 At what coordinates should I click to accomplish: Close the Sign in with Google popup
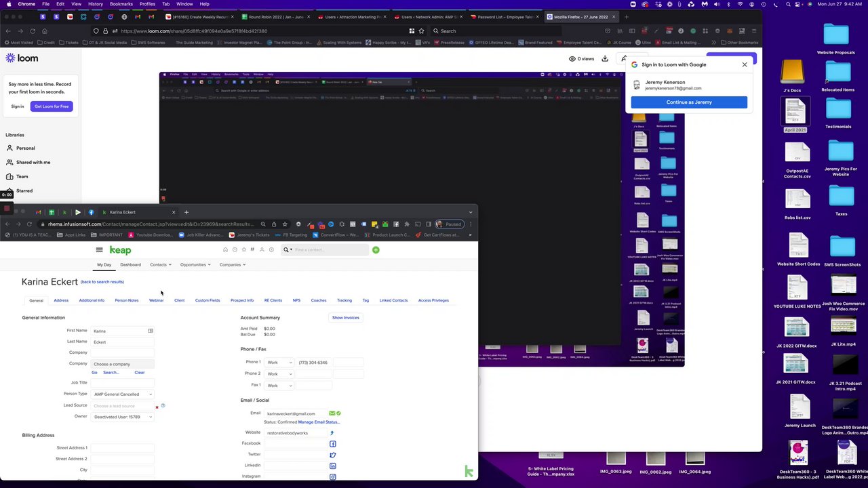(x=745, y=64)
